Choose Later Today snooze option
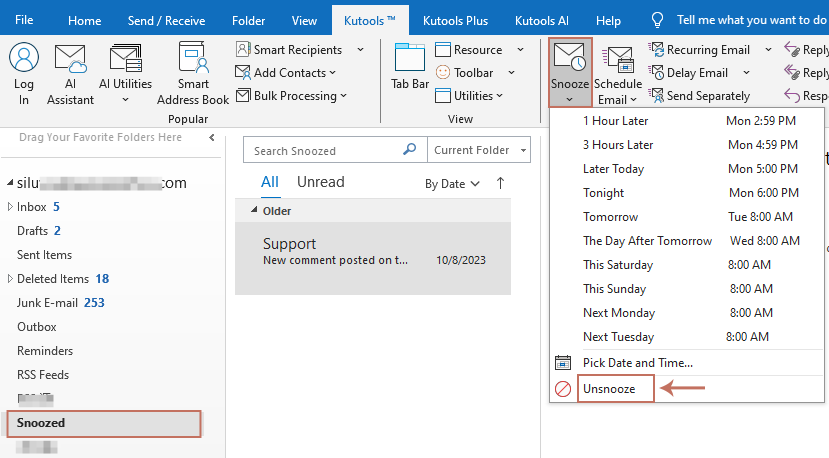Image resolution: width=829 pixels, height=458 pixels. [687, 169]
